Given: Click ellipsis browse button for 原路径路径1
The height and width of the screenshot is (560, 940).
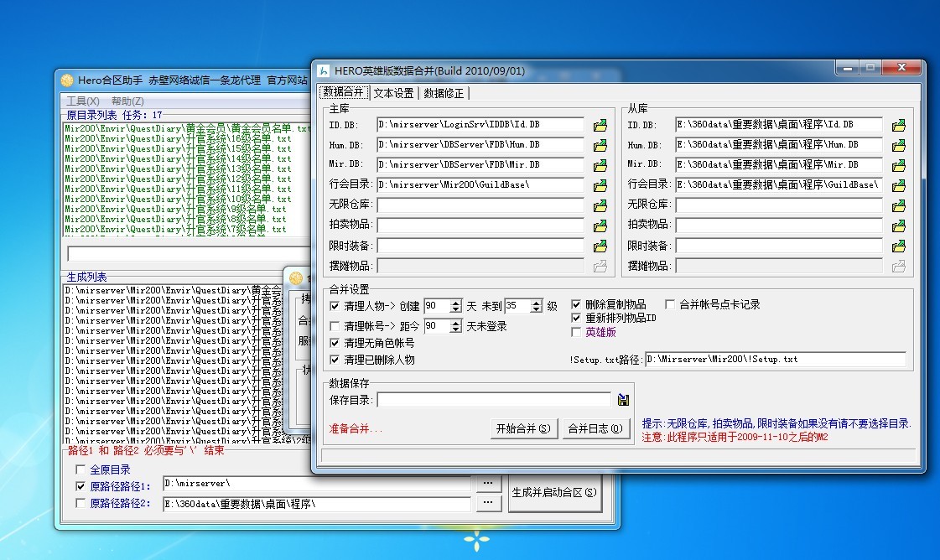Looking at the screenshot, I should pos(488,484).
